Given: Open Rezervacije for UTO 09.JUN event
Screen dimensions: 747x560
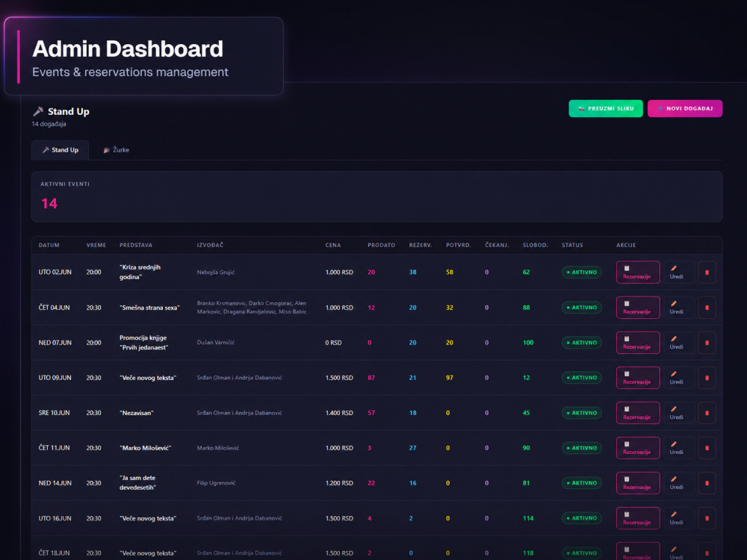Looking at the screenshot, I should click(x=638, y=378).
